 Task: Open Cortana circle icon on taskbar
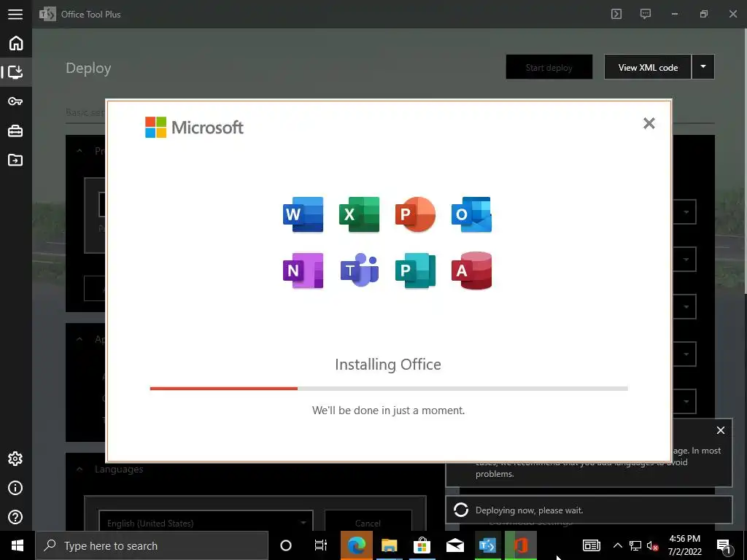point(286,545)
